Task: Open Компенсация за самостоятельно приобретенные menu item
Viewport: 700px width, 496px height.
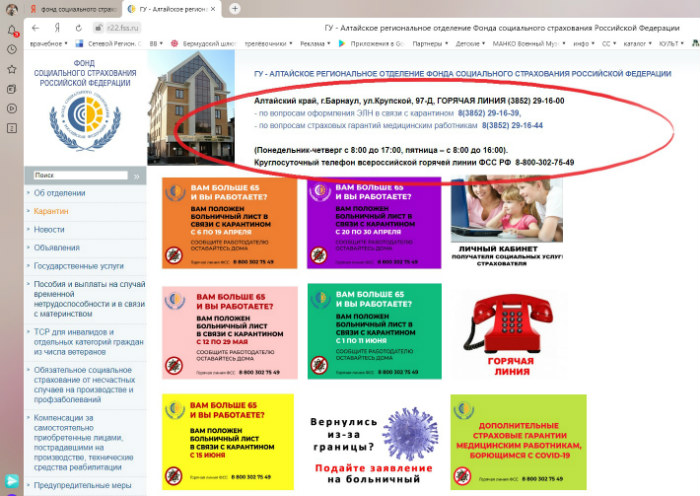Action: click(x=83, y=442)
